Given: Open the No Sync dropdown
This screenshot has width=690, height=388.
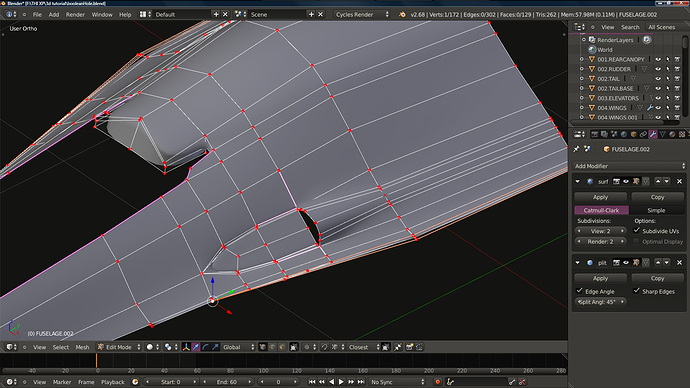Looking at the screenshot, I should tap(397, 382).
